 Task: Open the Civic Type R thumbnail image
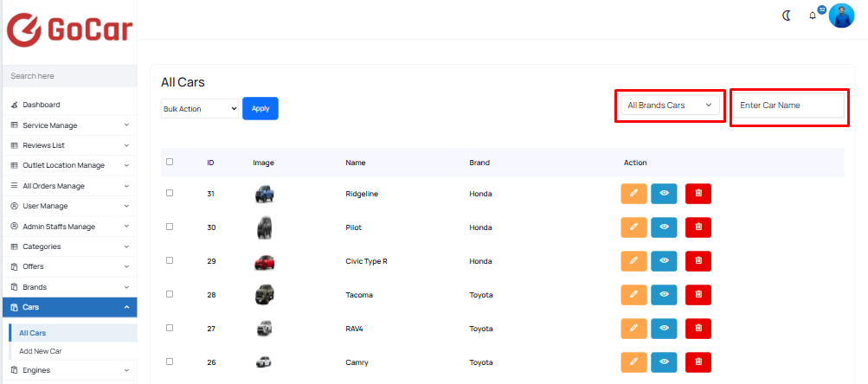pos(264,261)
